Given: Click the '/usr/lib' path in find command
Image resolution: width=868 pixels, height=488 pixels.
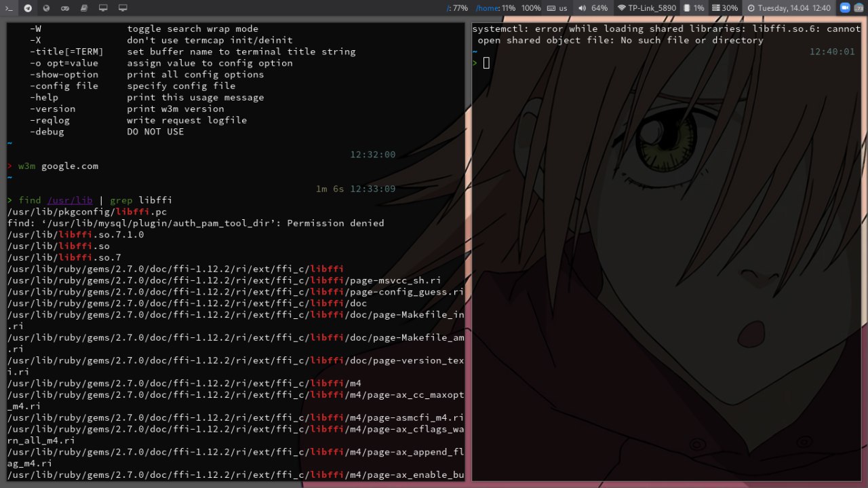Looking at the screenshot, I should coord(70,200).
